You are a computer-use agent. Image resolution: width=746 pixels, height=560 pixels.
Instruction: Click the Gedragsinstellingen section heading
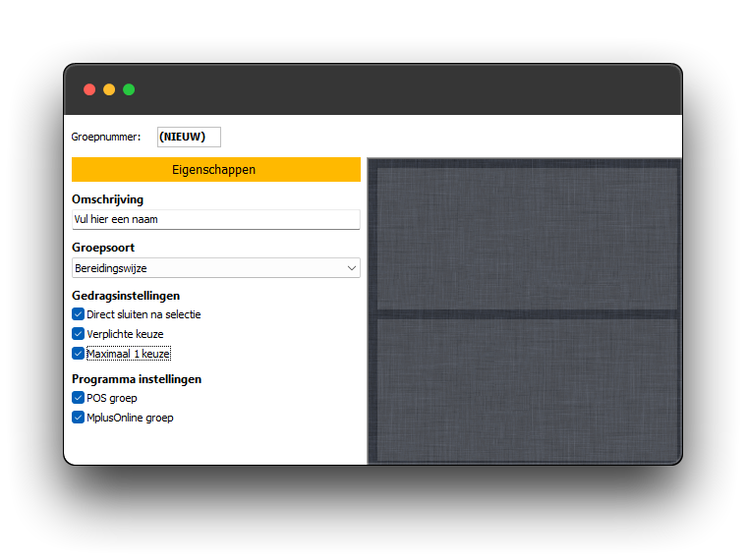tap(126, 295)
